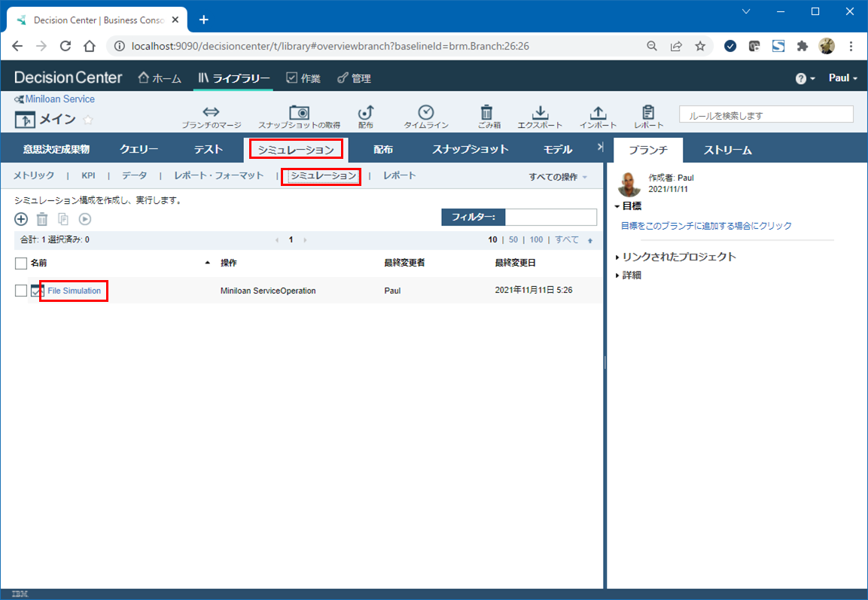Click the star favorite icon beside メイン
868x600 pixels.
tap(88, 119)
